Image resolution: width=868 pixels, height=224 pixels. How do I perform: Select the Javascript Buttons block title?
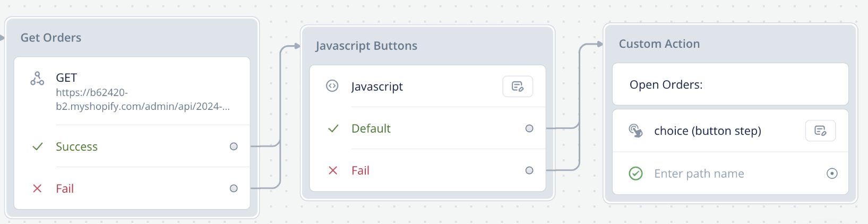pos(366,46)
